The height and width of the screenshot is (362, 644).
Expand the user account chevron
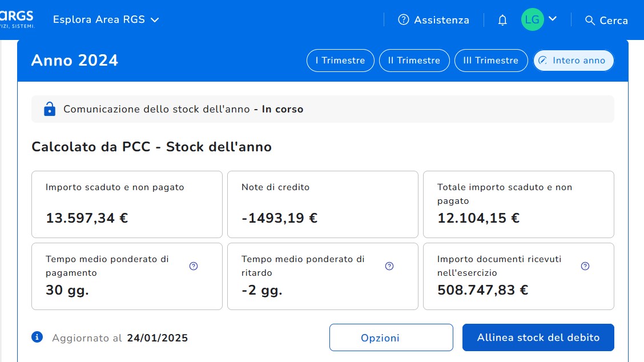click(x=553, y=19)
